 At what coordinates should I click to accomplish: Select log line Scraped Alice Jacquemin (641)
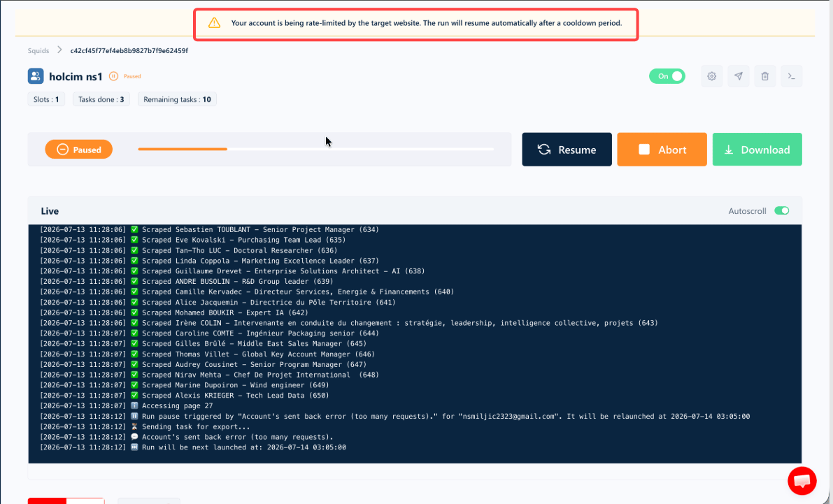218,302
